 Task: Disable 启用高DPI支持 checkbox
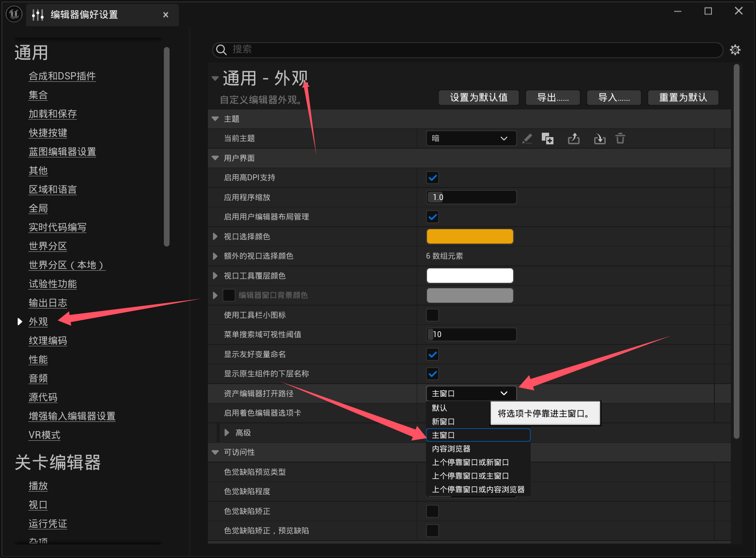coord(432,177)
